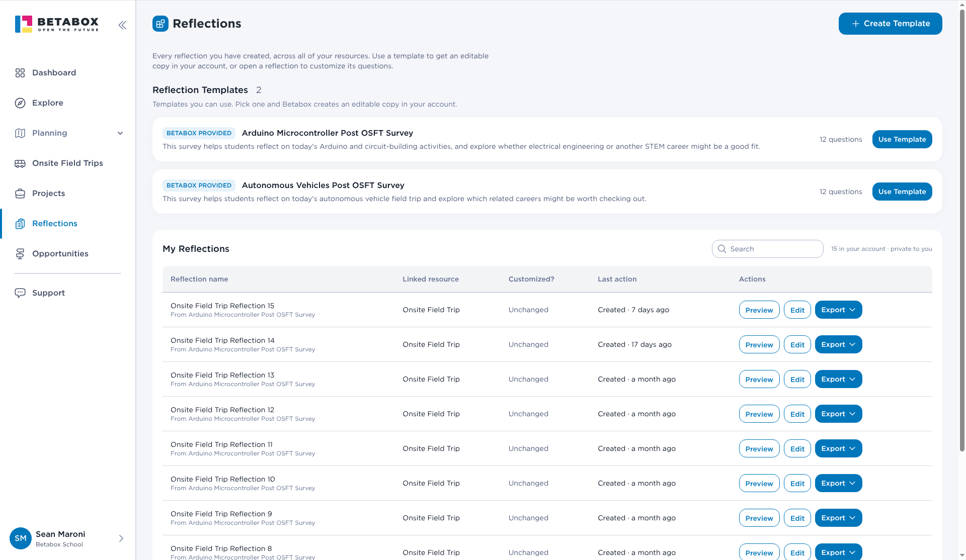
Task: Click the Reflections page header icon
Action: click(160, 24)
